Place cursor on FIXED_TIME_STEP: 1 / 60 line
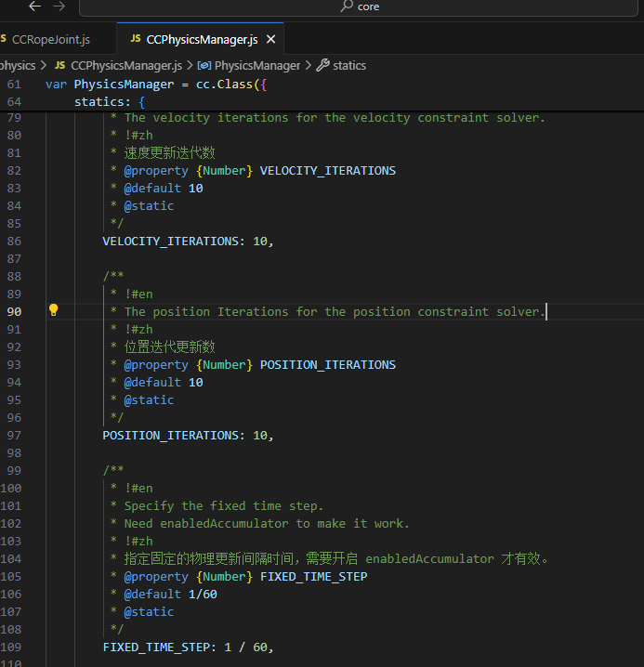644x667 pixels. pyautogui.click(x=186, y=647)
